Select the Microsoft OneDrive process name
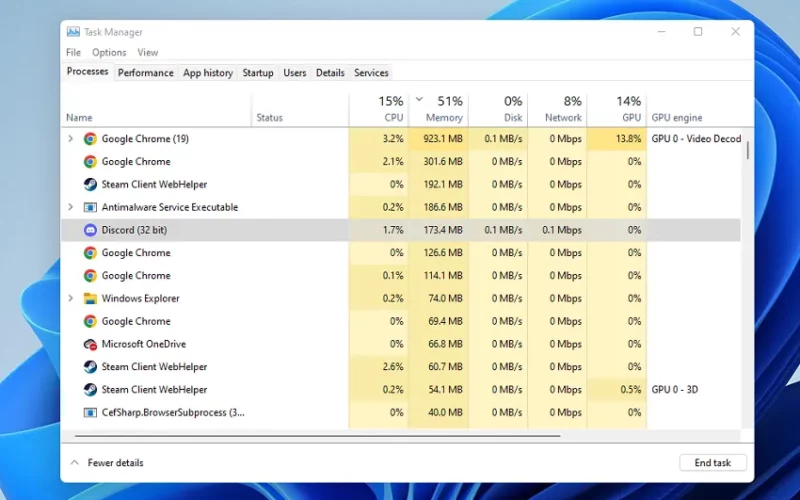 pos(143,344)
